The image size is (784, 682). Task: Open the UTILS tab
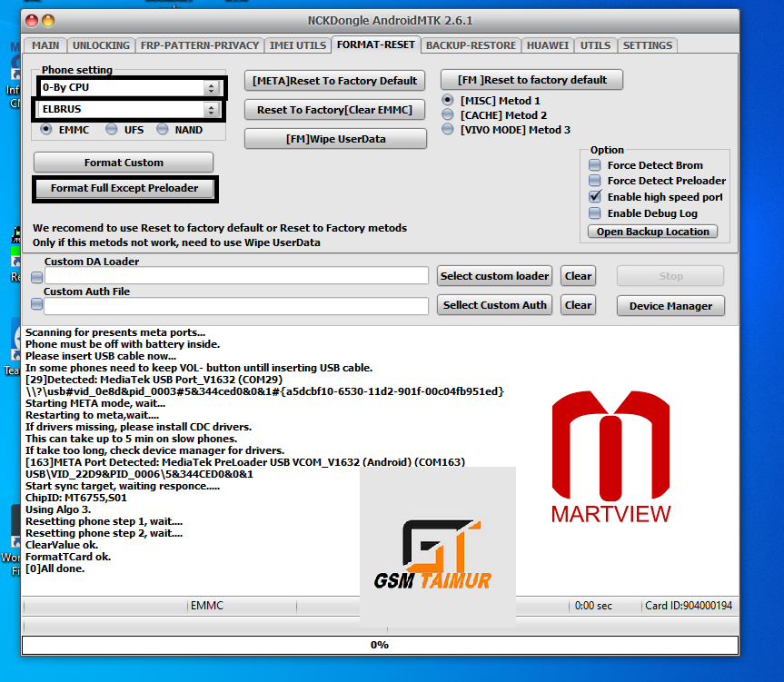pos(596,45)
